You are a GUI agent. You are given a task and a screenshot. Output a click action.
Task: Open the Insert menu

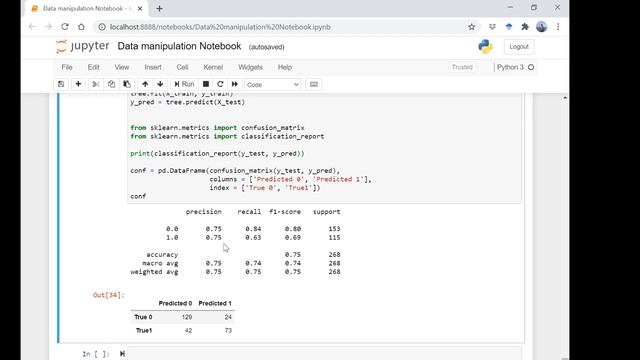(x=153, y=67)
